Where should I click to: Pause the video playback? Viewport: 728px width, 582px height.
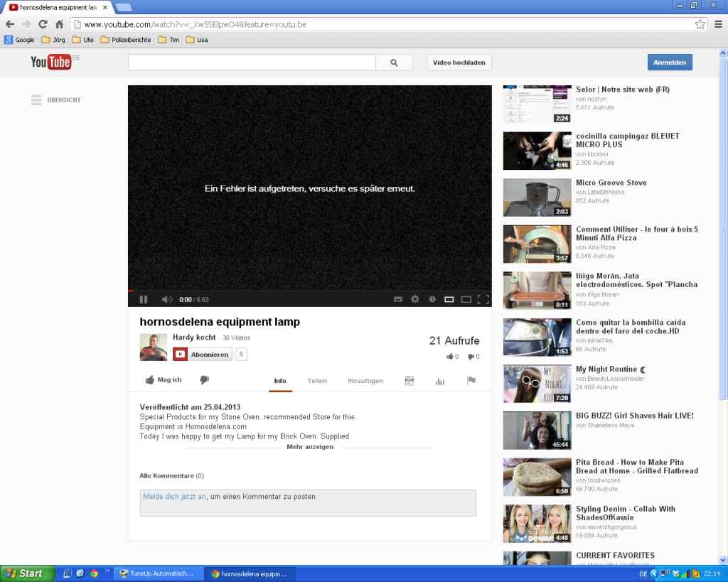click(x=144, y=300)
